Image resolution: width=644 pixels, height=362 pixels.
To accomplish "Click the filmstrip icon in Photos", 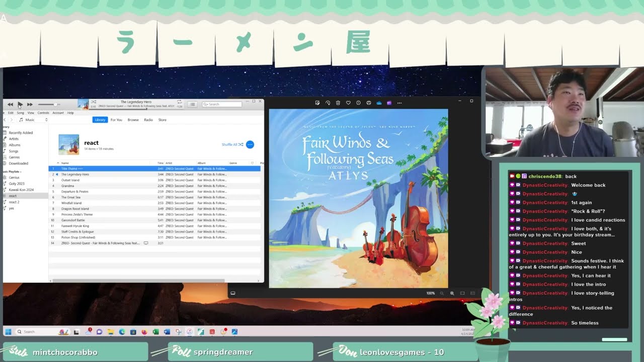I will (x=233, y=293).
